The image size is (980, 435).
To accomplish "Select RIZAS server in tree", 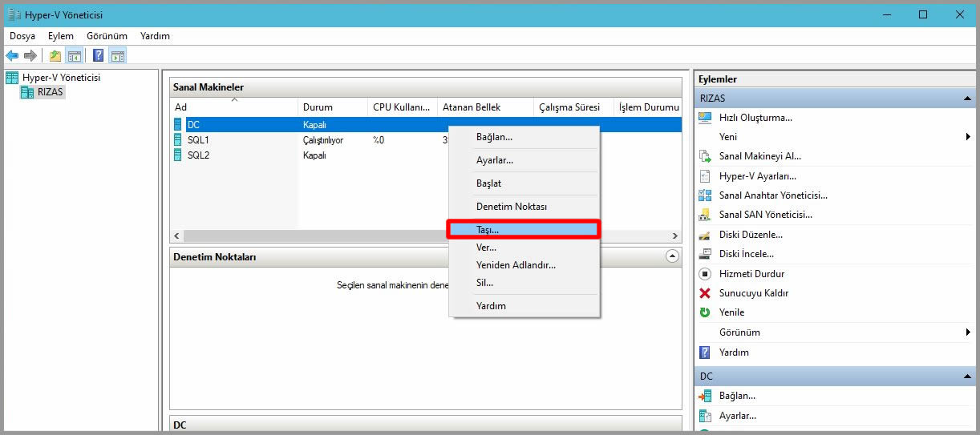I will pos(50,92).
